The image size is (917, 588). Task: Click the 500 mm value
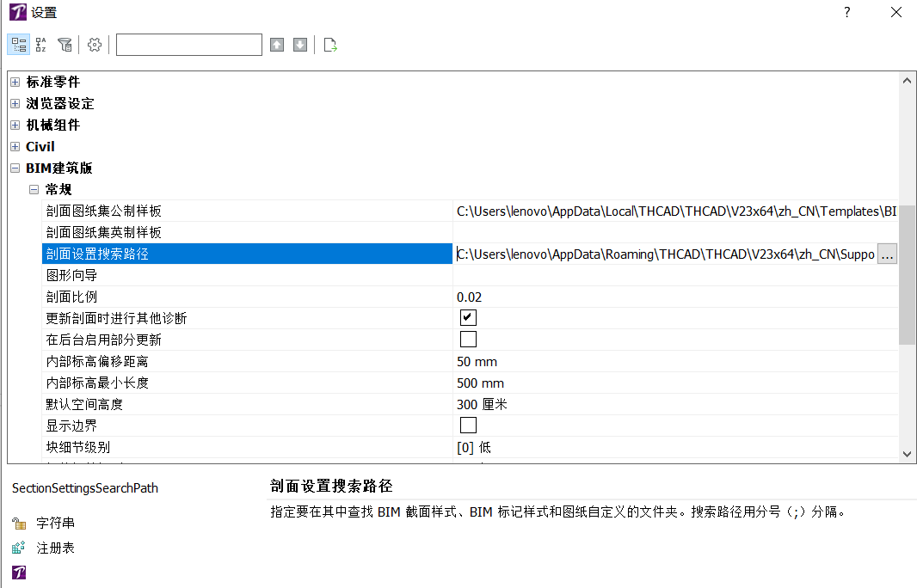[480, 383]
